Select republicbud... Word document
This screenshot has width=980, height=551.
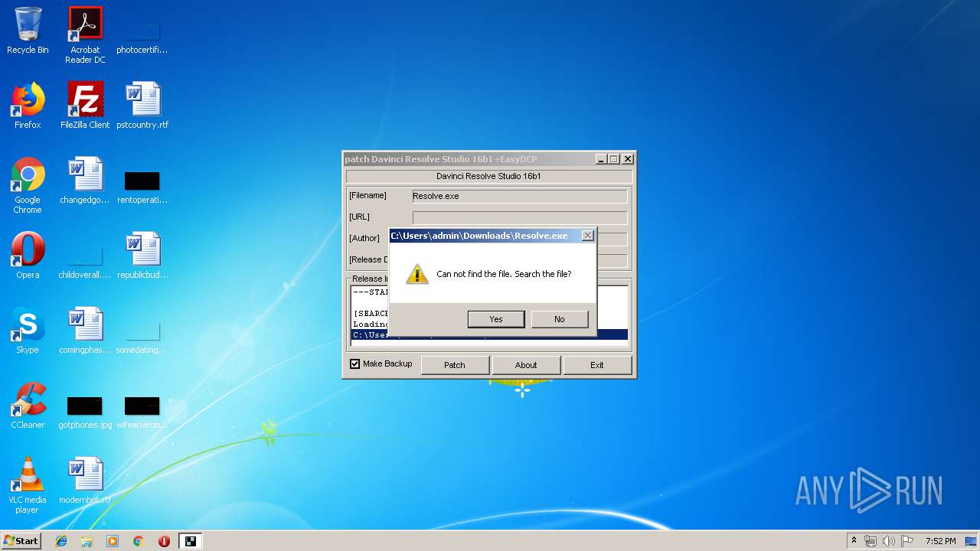point(142,256)
